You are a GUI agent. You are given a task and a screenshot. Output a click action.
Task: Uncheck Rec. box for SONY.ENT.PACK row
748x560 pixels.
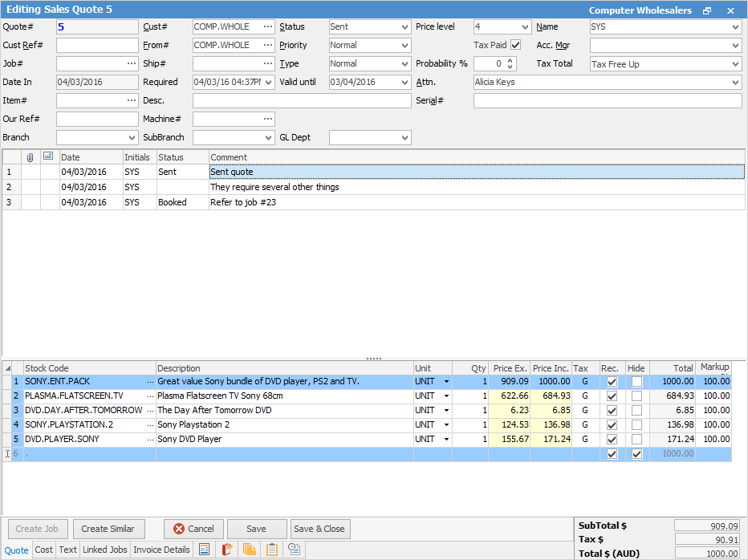tap(612, 382)
